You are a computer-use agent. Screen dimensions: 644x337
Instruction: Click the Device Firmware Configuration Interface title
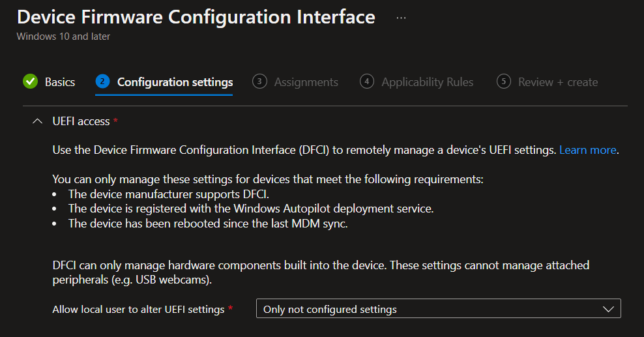[196, 17]
